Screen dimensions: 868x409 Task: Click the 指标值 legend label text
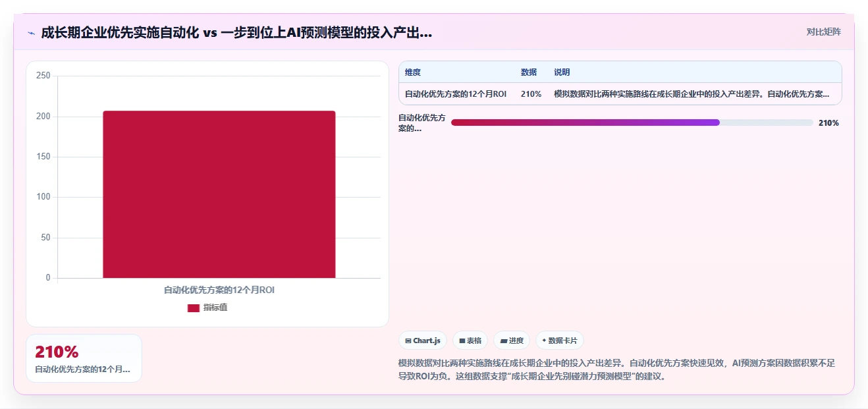215,308
